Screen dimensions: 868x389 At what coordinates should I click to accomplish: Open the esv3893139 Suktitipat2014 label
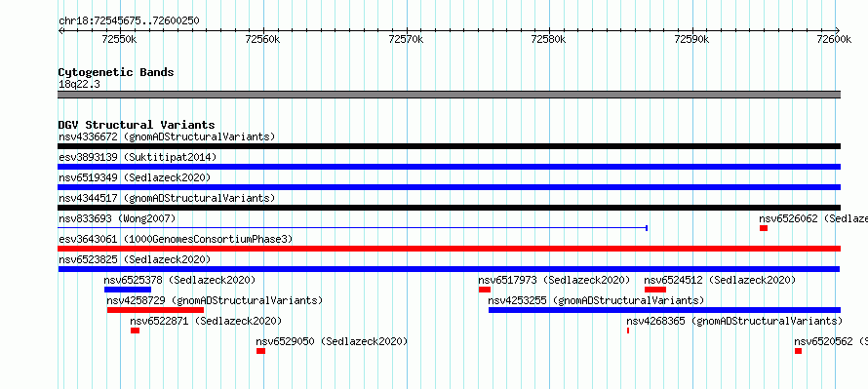[138, 157]
